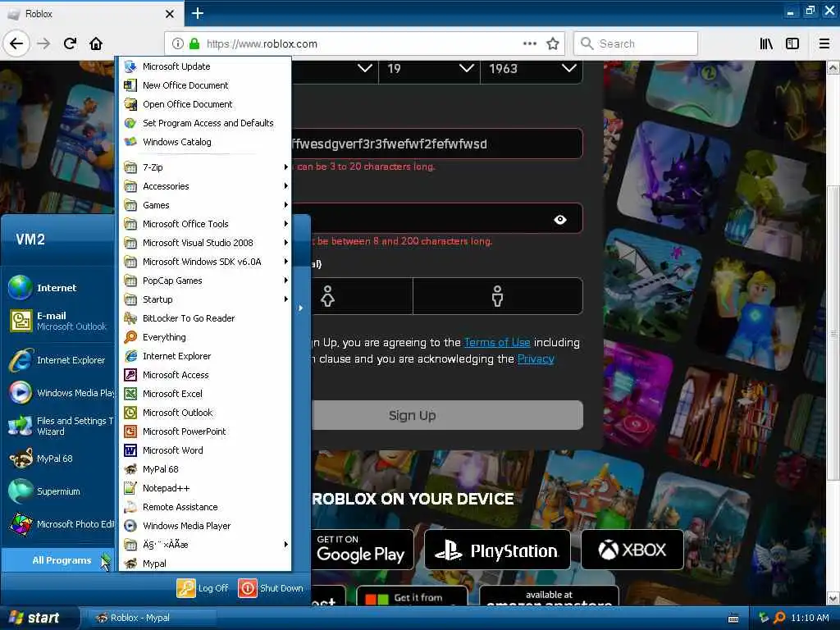
Task: Expand the Startup folder
Action: pos(204,299)
